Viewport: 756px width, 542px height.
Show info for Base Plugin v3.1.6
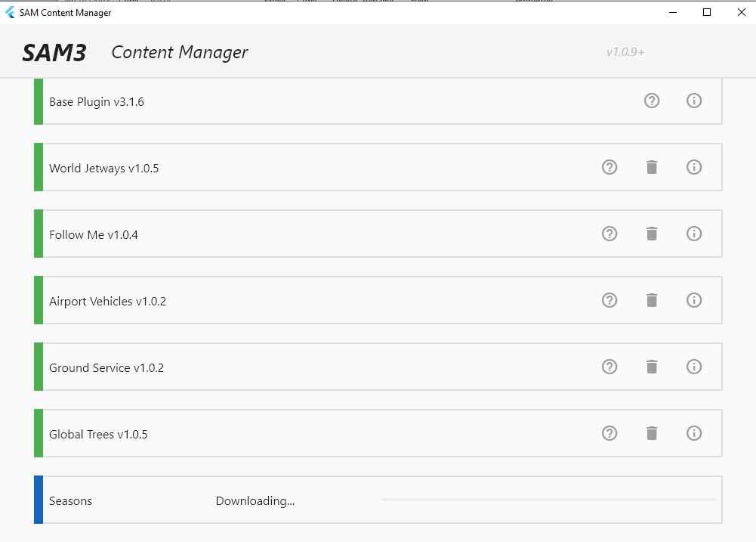click(694, 101)
